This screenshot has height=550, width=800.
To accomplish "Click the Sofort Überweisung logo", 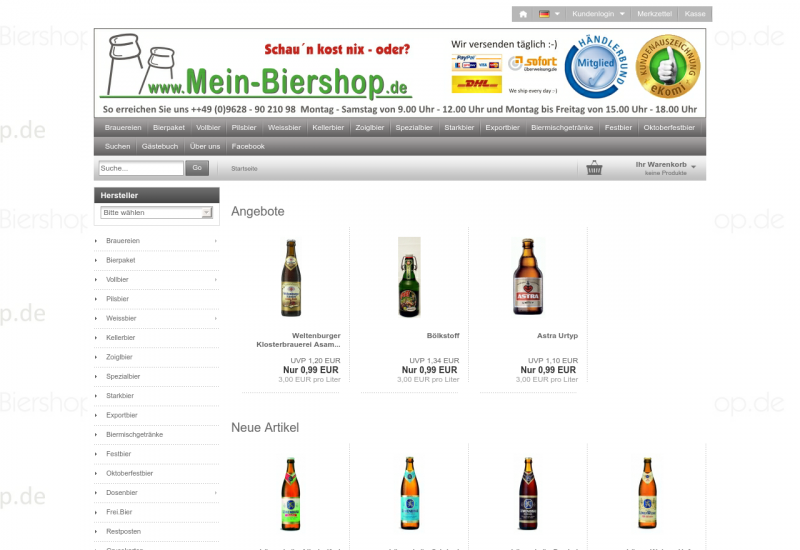I will (x=532, y=63).
